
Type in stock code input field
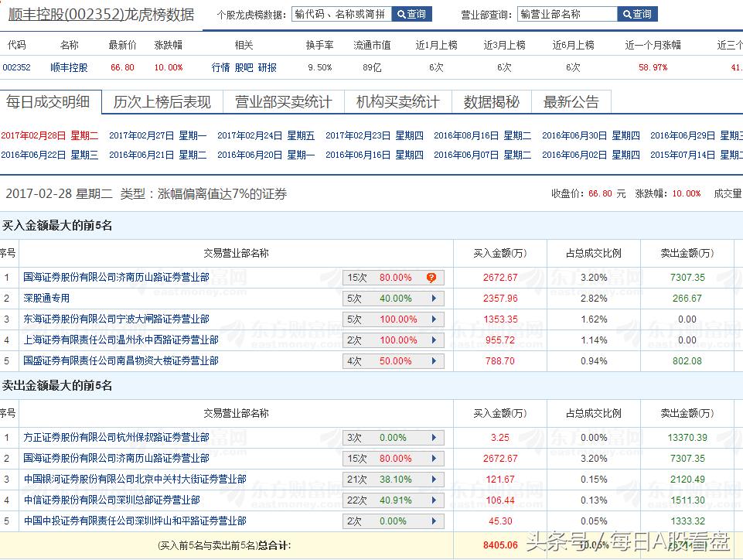342,14
